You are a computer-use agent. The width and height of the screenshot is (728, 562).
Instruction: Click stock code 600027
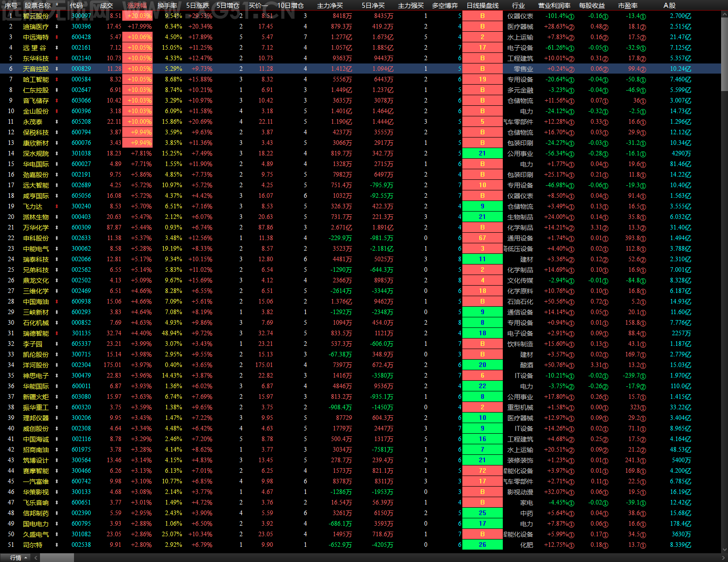(81, 164)
